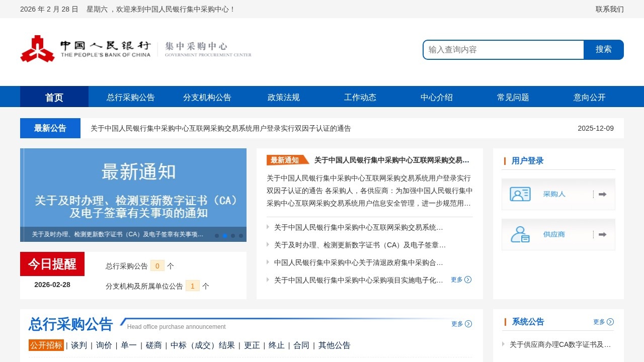Viewport: 644px width, 362px height.
Task: Open the 联系我们 link
Action: tap(609, 9)
